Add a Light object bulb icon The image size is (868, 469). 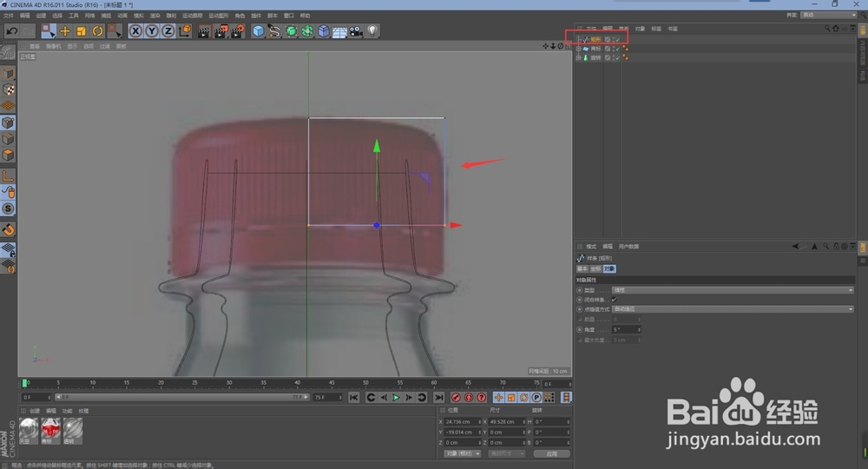point(372,31)
